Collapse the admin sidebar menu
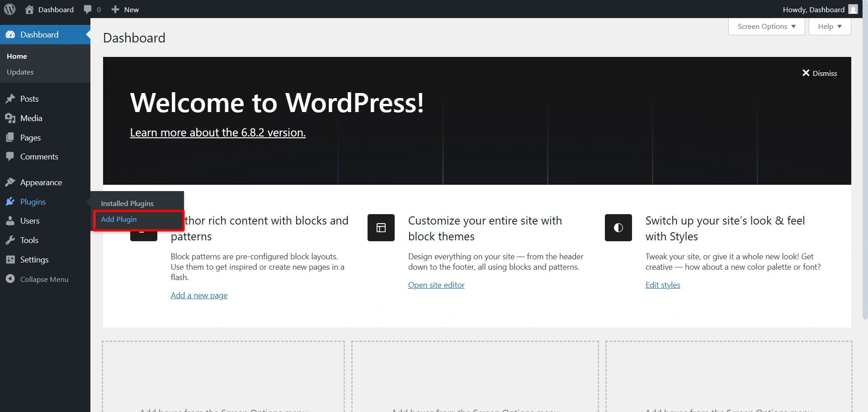 point(44,279)
